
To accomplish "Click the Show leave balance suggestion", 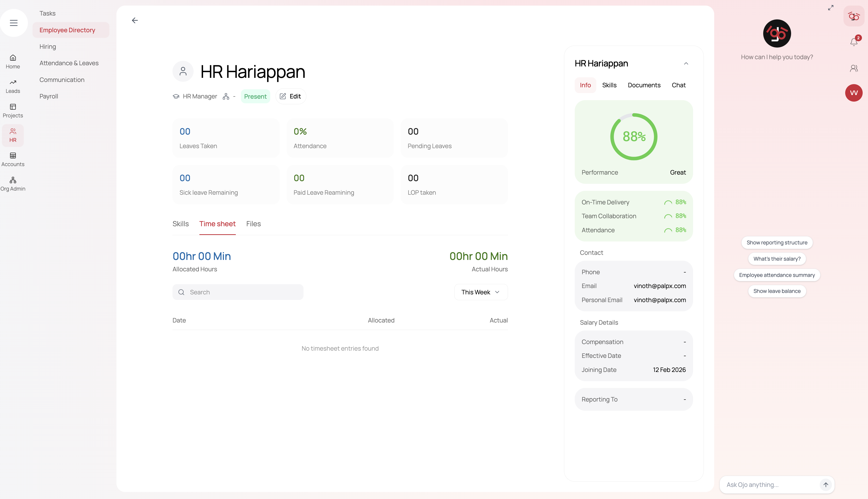I will pyautogui.click(x=777, y=291).
